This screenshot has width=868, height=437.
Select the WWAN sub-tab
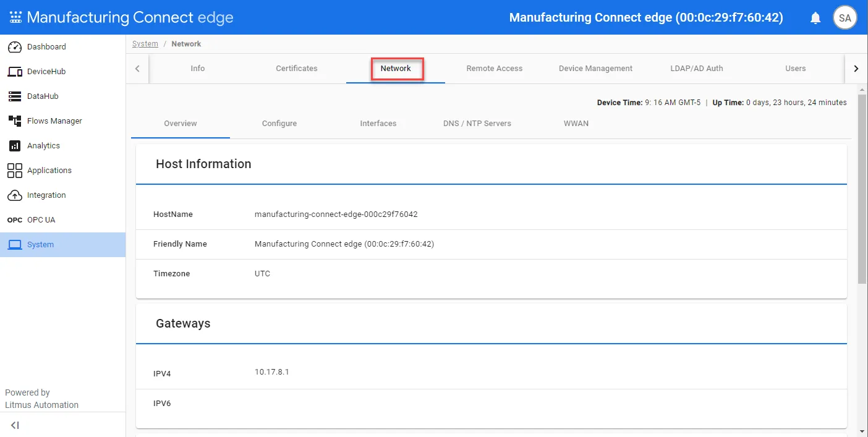tap(576, 124)
